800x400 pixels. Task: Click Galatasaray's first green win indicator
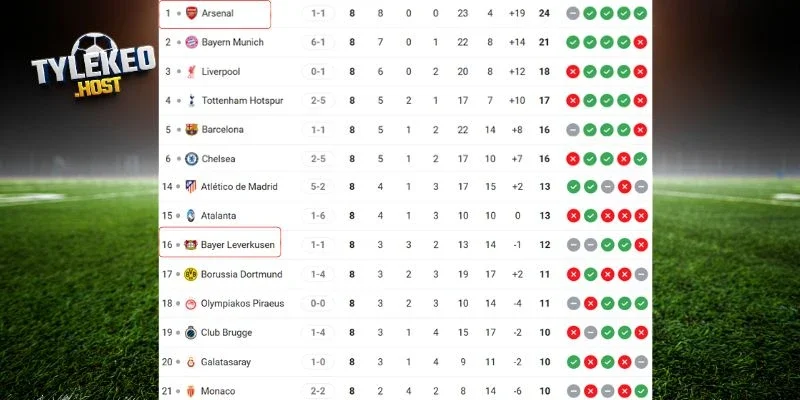point(573,361)
